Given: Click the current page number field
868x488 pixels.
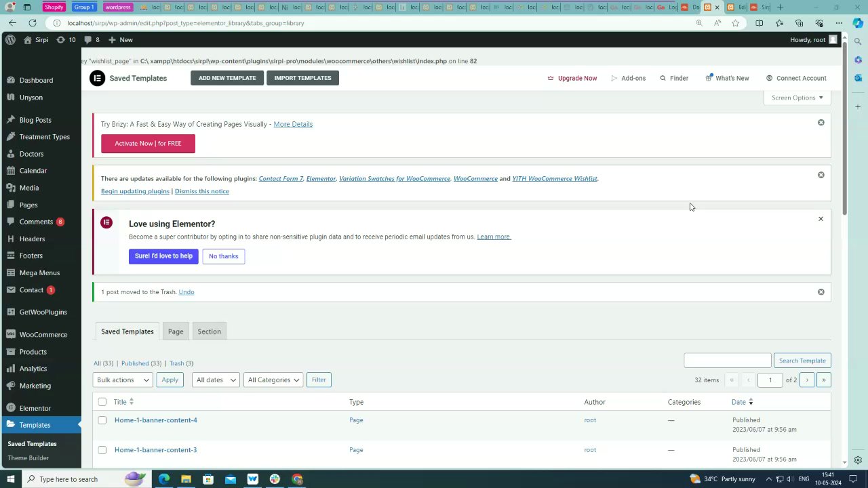Looking at the screenshot, I should (770, 380).
